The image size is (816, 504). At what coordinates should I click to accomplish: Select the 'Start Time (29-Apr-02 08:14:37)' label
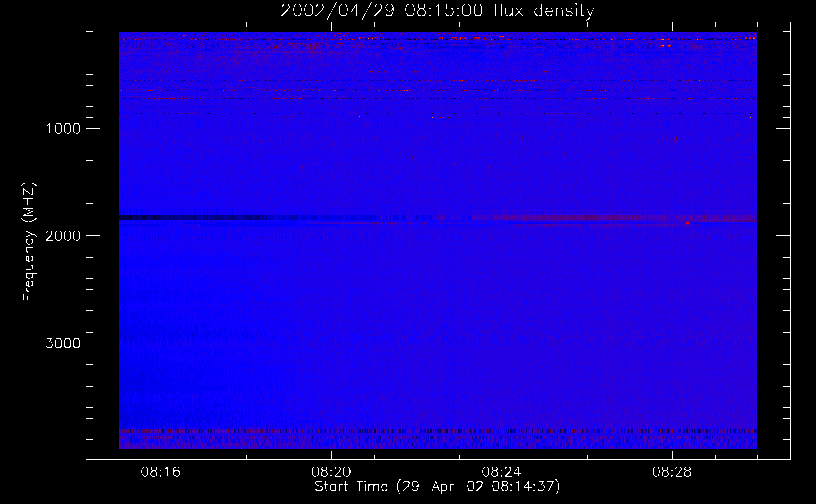437,487
